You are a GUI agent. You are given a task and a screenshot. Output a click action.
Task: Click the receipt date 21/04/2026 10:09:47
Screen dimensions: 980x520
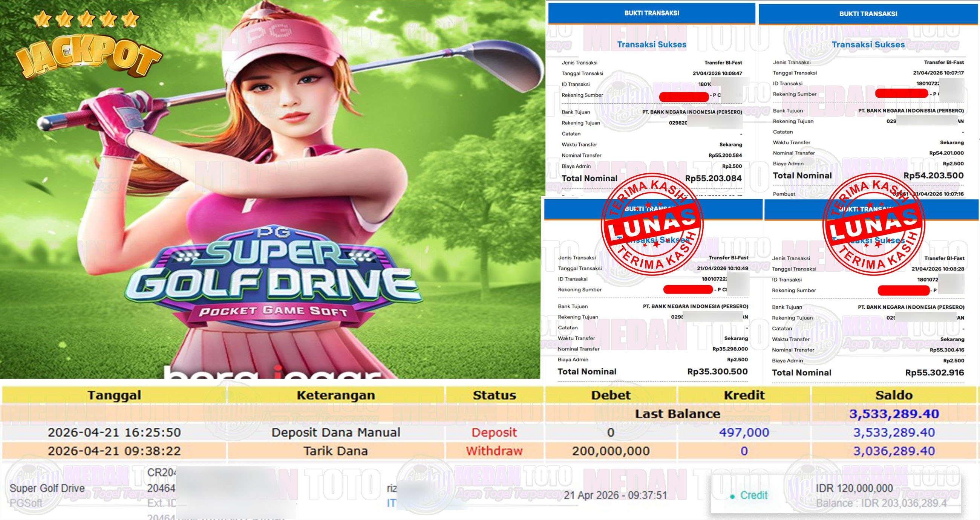point(717,73)
